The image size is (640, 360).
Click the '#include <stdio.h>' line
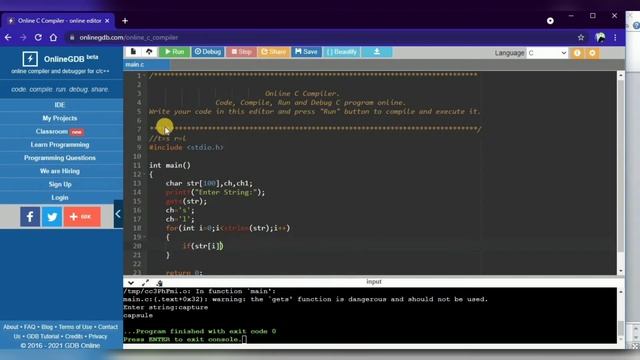coord(186,147)
